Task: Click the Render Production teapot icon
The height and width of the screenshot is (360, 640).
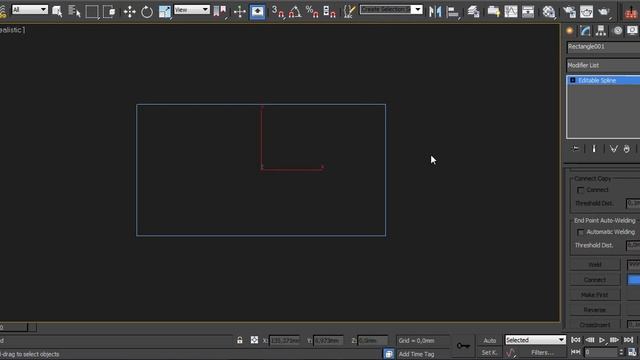Action: [x=604, y=11]
